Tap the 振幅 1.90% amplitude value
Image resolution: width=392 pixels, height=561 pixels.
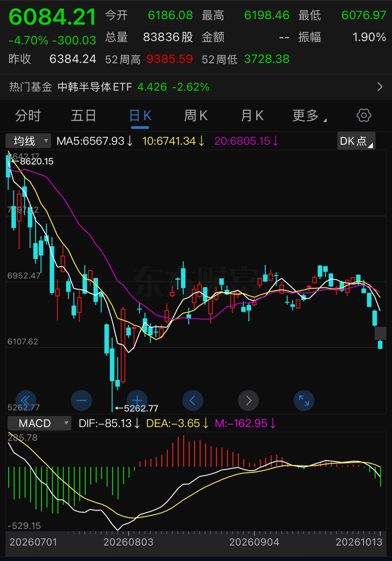(x=369, y=37)
